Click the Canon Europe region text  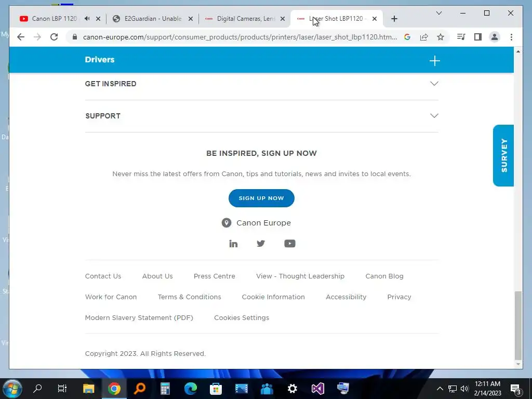click(x=263, y=223)
